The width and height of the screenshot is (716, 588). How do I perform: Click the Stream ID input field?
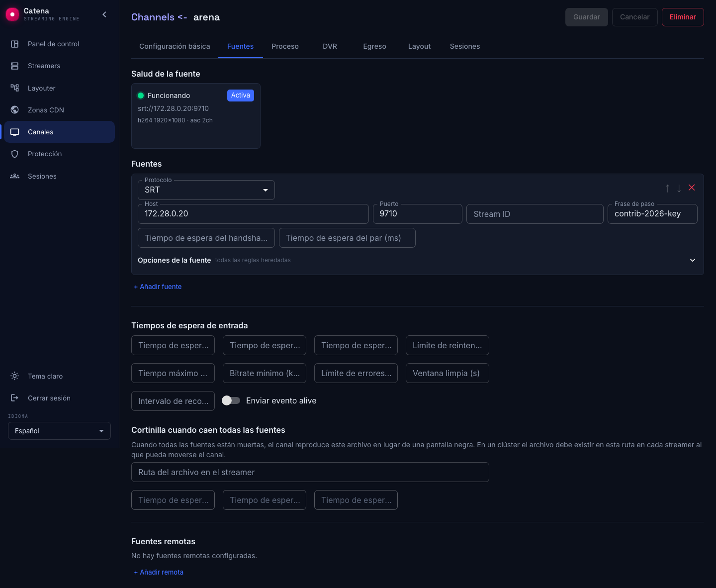click(535, 214)
